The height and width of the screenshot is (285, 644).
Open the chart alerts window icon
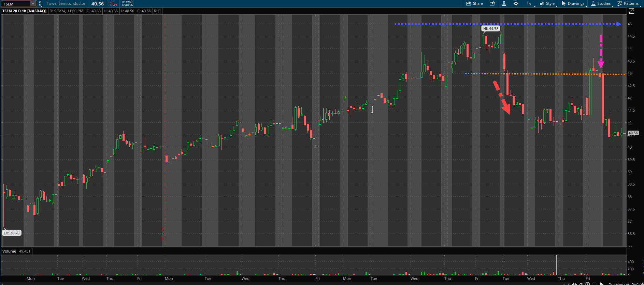[492, 3]
